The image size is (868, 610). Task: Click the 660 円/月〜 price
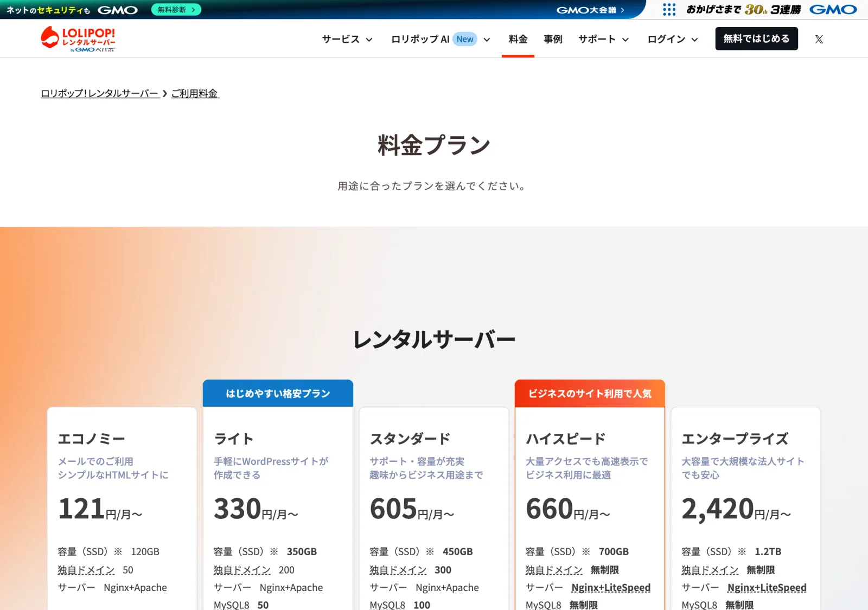point(568,509)
